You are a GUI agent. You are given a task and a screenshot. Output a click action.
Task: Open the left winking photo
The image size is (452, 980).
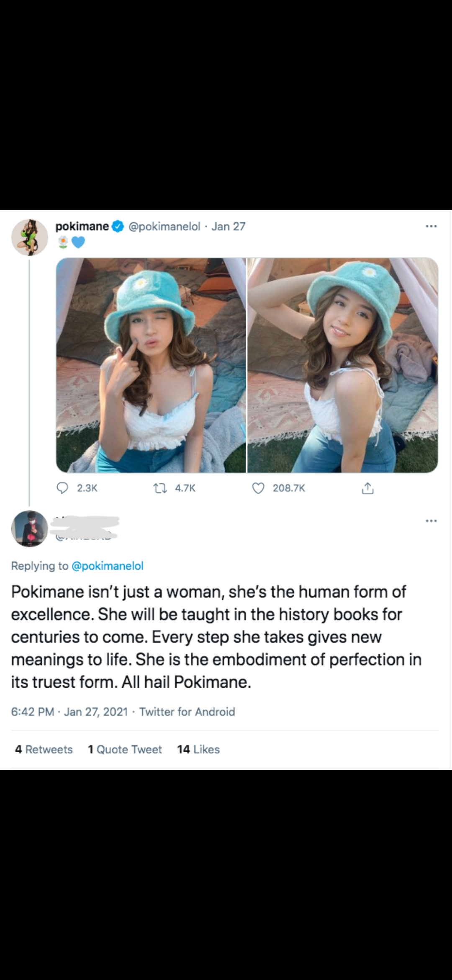pyautogui.click(x=151, y=365)
